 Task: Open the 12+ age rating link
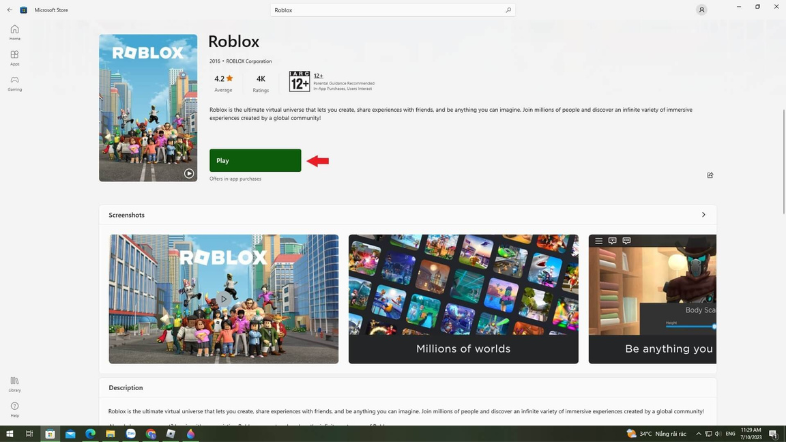tap(299, 81)
